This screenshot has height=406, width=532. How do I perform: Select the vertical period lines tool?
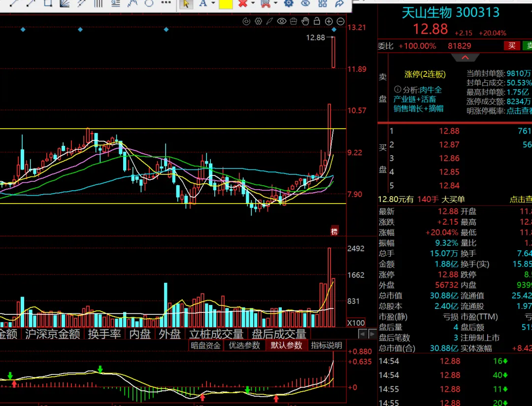tap(99, 3)
